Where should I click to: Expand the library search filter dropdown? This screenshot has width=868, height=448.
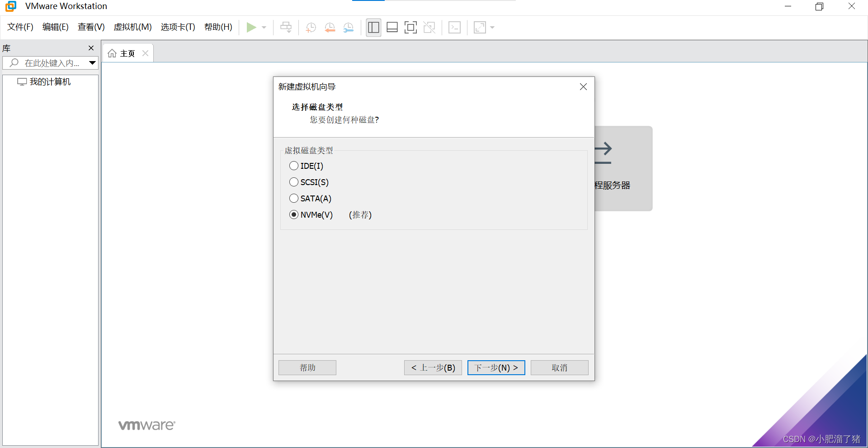tap(92, 63)
